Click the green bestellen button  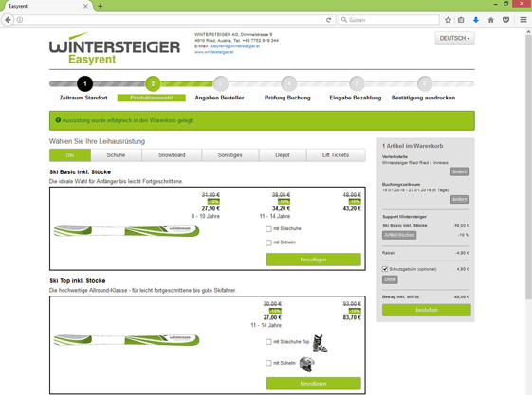[x=427, y=310]
